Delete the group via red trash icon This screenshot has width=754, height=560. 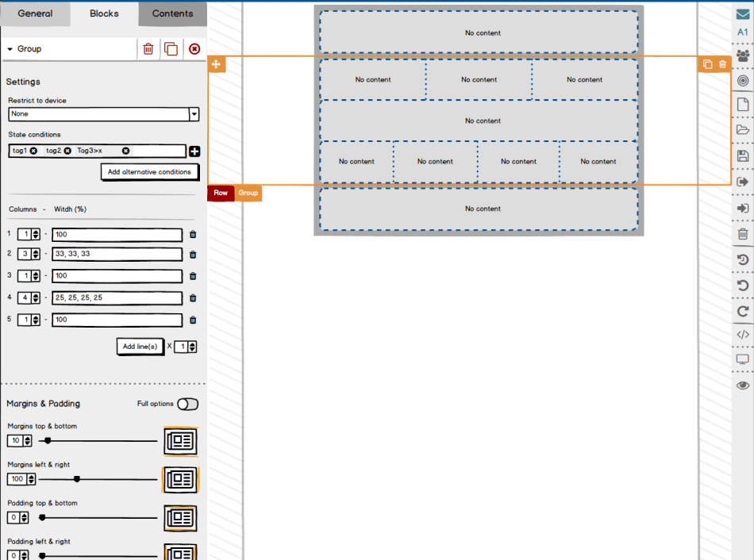[148, 49]
